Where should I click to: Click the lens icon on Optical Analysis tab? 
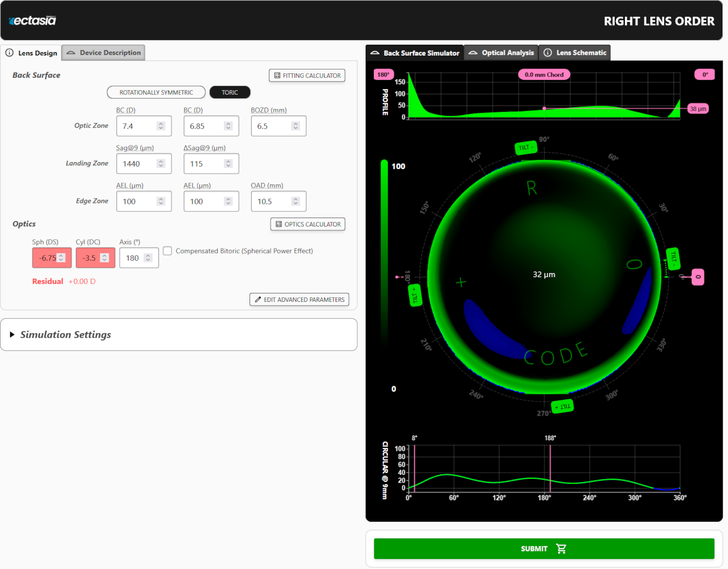point(473,53)
